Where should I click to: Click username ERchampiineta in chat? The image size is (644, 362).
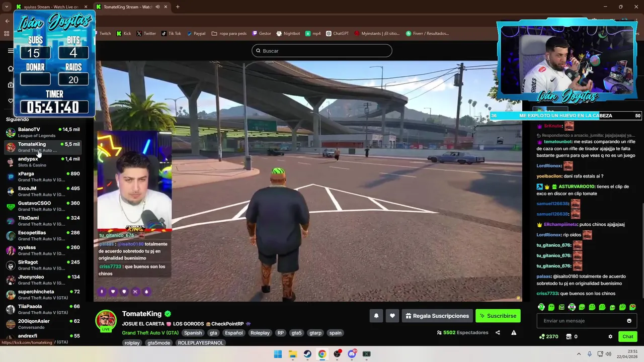click(x=560, y=224)
